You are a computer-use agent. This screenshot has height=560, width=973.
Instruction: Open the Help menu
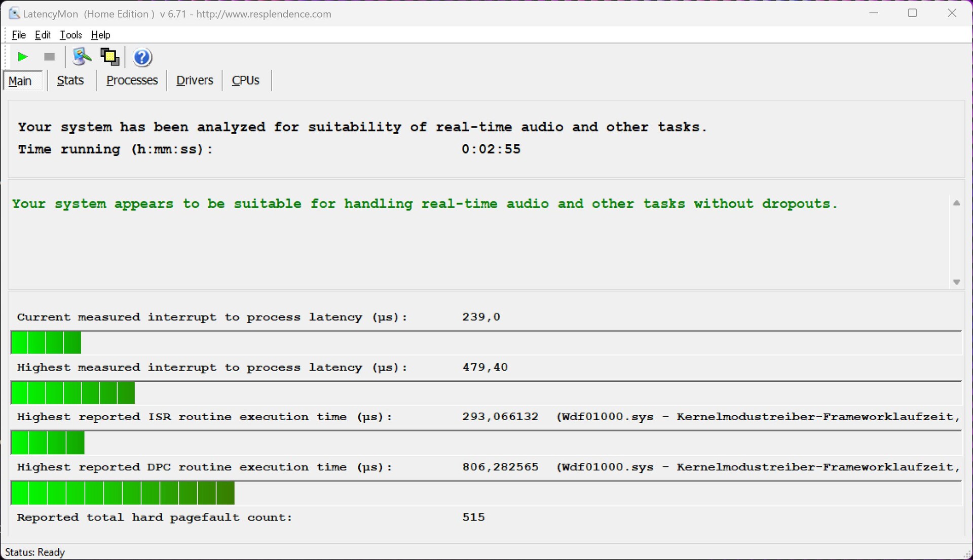pyautogui.click(x=101, y=35)
